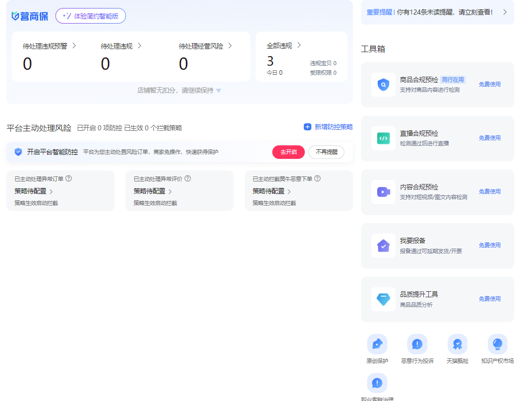Click the 内容合规预检 video icon
This screenshot has height=401, width=532.
[x=383, y=192]
